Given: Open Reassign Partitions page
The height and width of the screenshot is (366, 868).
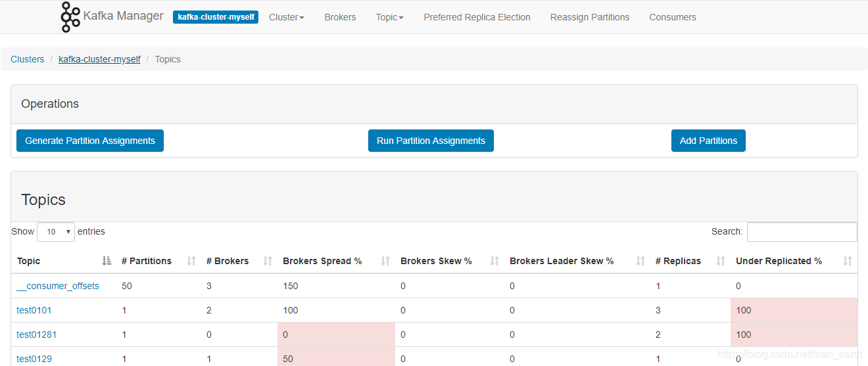Looking at the screenshot, I should point(590,17).
